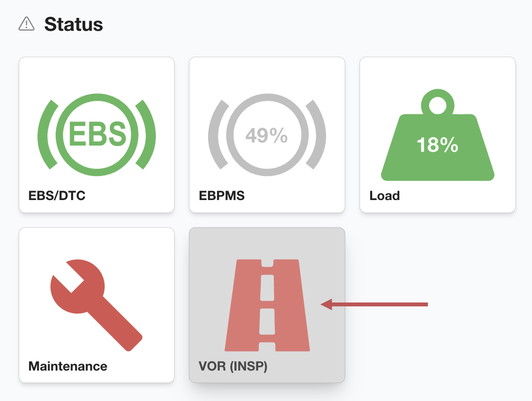Click the warning triangle icon beside Status
The image size is (532, 401).
[26, 24]
